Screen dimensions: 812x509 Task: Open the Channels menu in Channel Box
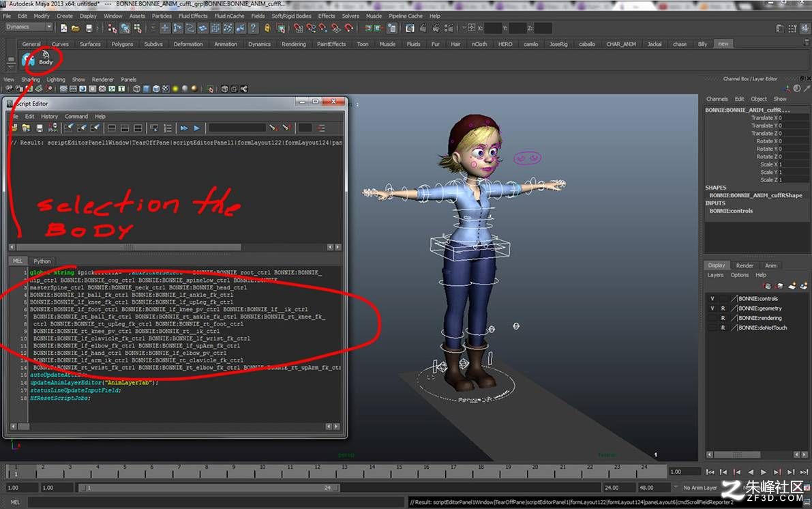[x=717, y=99]
